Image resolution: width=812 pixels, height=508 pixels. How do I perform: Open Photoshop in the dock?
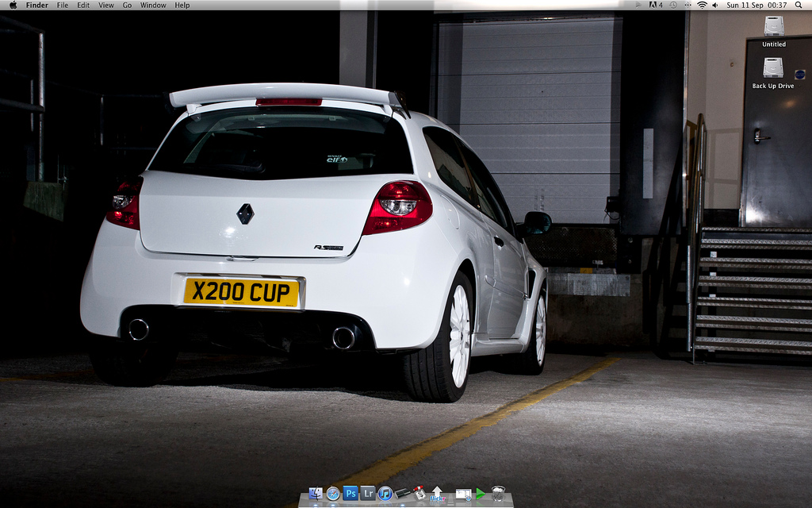(x=350, y=494)
